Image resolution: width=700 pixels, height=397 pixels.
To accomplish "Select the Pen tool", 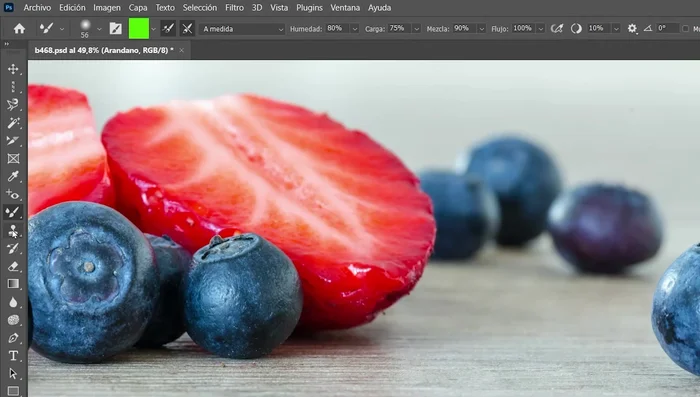I will tap(13, 338).
